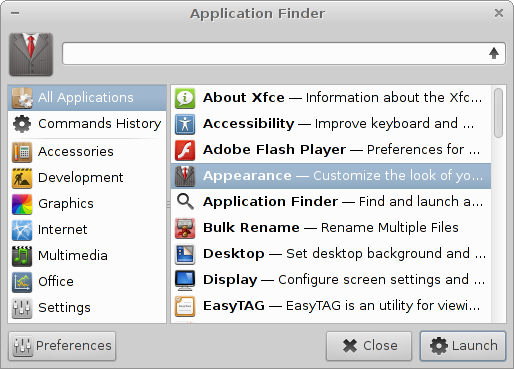Click the About Xfce info icon

pyautogui.click(x=185, y=98)
